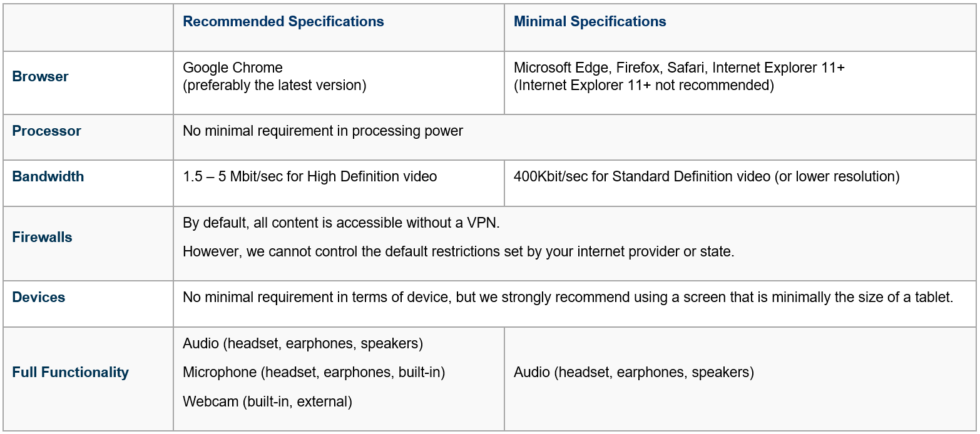Select the Bandwidth row label

click(x=48, y=176)
